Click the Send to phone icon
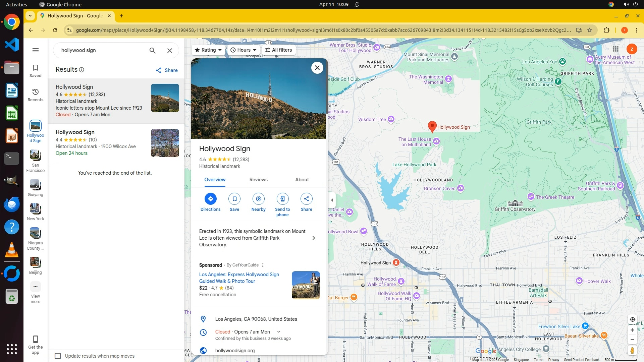Screen dimensions: 644x362 tap(282, 199)
